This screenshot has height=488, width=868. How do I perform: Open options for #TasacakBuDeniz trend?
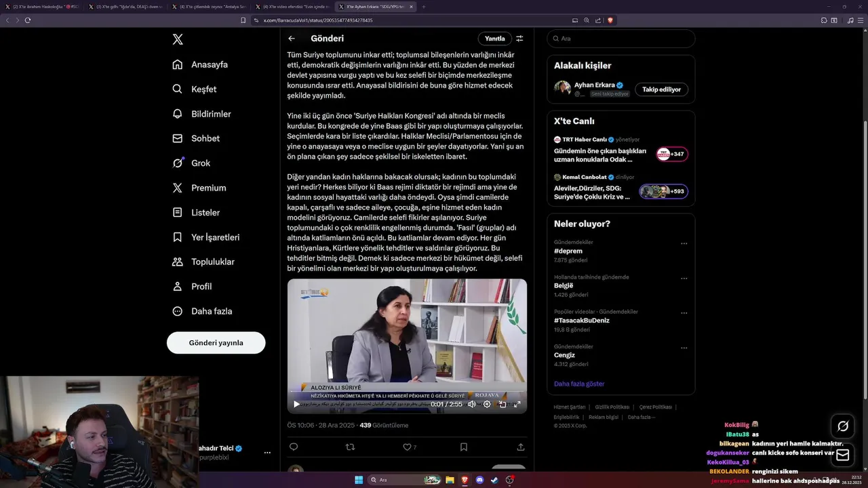pyautogui.click(x=684, y=312)
